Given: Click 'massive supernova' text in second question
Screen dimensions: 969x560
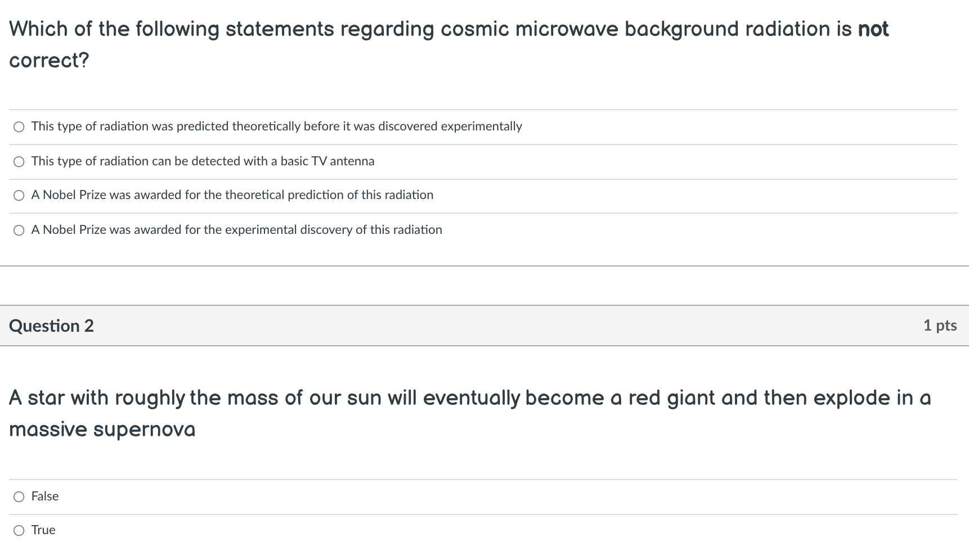Looking at the screenshot, I should pyautogui.click(x=102, y=430).
